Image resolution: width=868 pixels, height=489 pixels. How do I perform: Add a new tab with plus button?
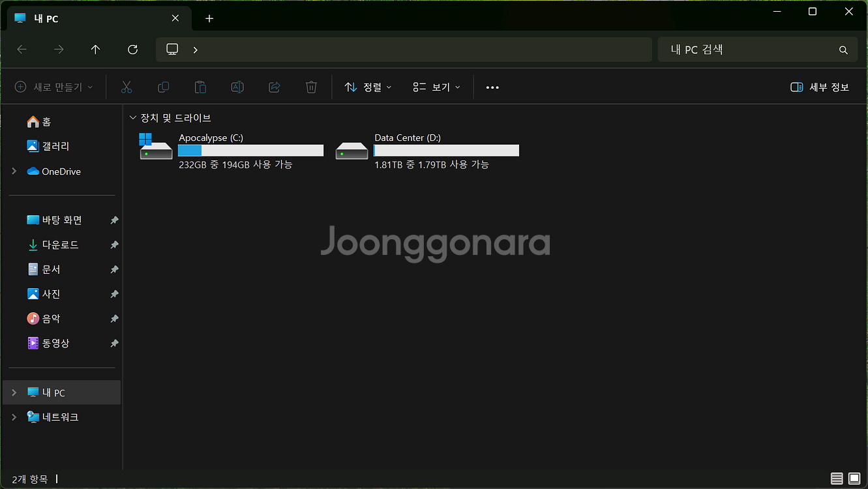[209, 18]
